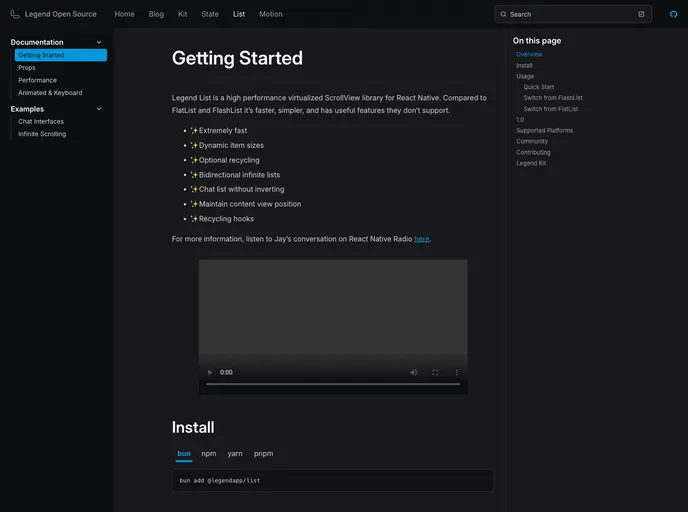This screenshot has height=512, width=688.
Task: Click the 'On this page' heading
Action: click(x=537, y=41)
